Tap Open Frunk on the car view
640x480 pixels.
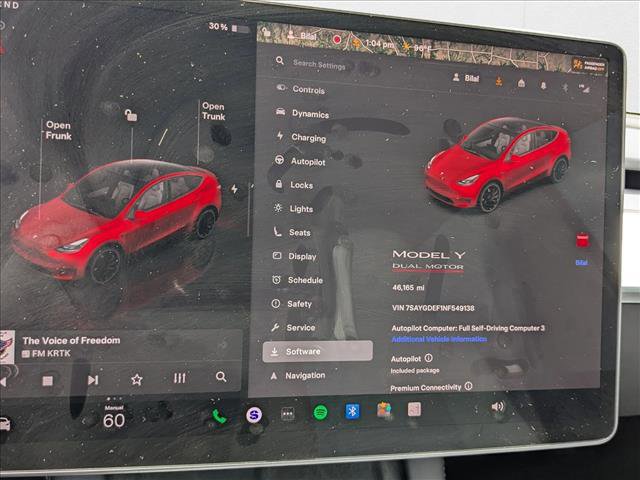tap(58, 130)
